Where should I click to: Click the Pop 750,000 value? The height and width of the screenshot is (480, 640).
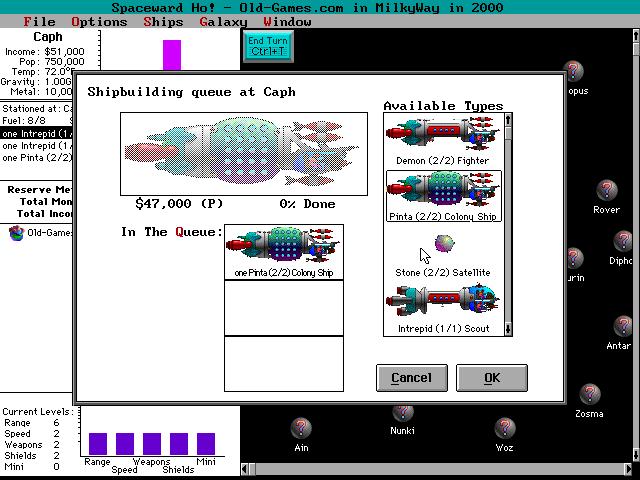coord(64,62)
